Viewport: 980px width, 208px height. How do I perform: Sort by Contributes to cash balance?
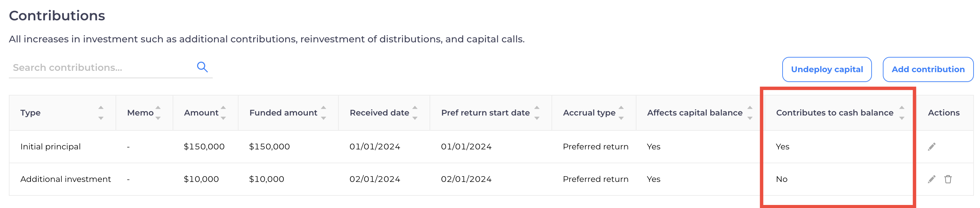901,113
